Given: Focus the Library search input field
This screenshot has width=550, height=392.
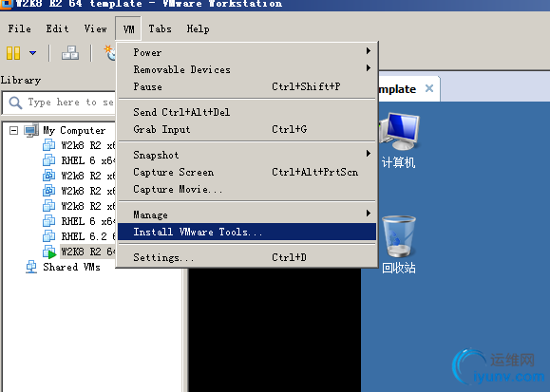Looking at the screenshot, I should 59,103.
